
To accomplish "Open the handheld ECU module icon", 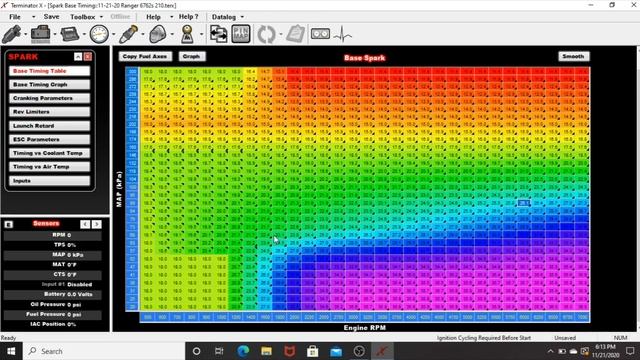I will click(70, 34).
